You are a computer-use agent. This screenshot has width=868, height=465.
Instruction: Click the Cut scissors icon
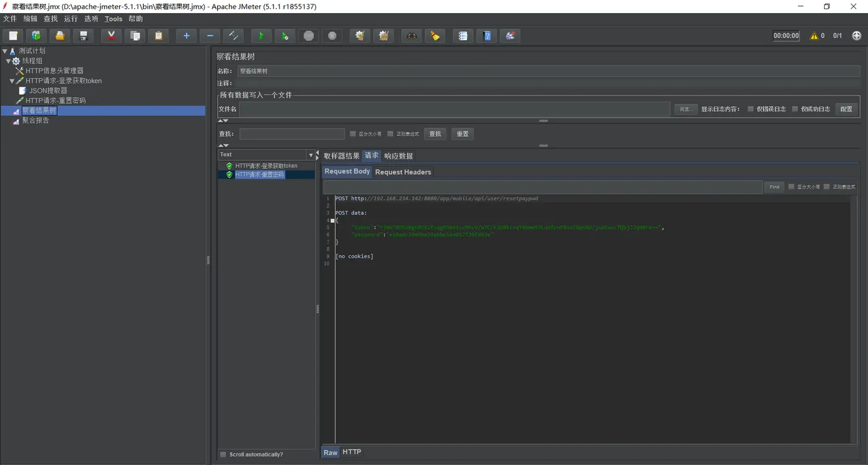pos(111,35)
